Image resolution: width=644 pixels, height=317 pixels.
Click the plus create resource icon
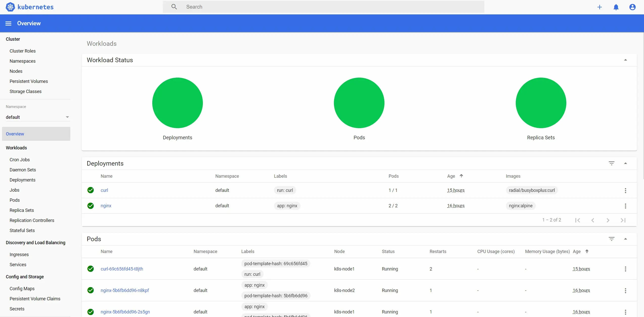599,7
